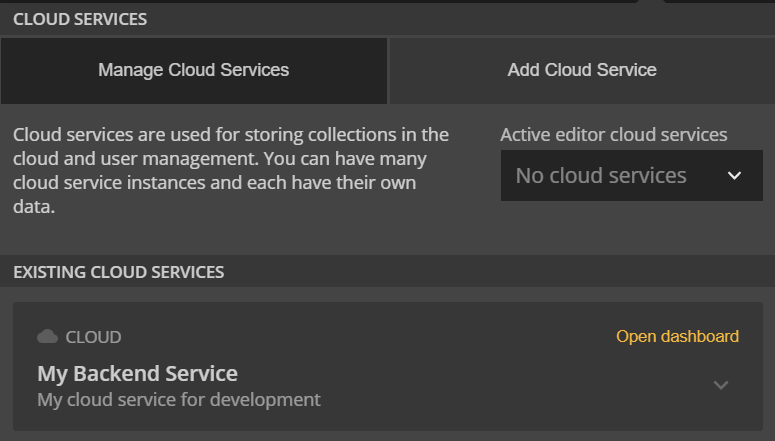Click the CLOUD SERVICES section header
775x441 pixels.
point(80,19)
